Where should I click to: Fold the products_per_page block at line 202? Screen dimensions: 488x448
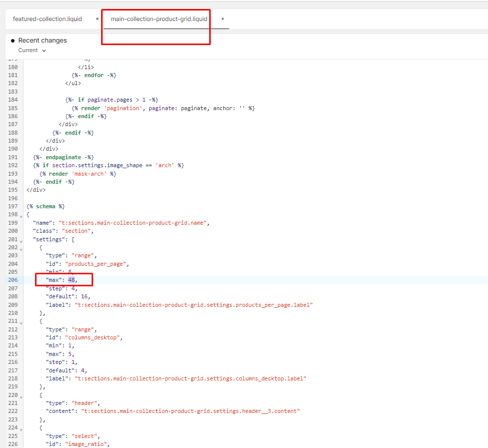tap(21, 249)
